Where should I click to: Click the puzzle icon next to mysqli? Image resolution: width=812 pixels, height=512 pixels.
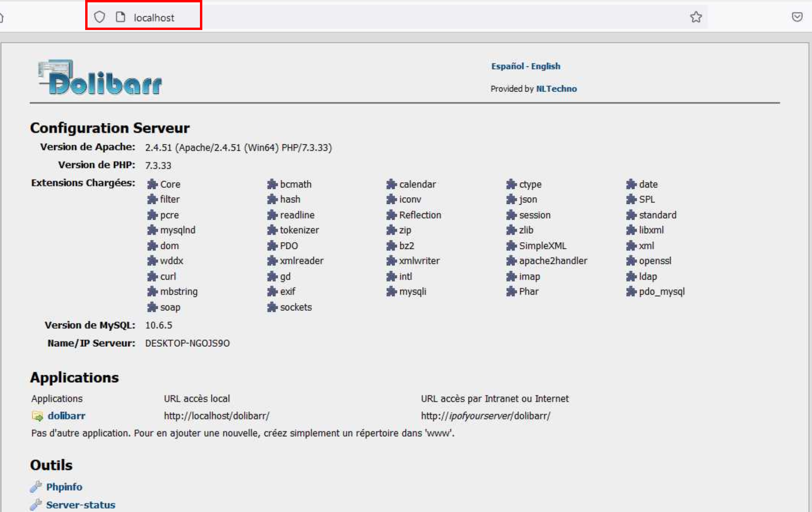pyautogui.click(x=391, y=292)
